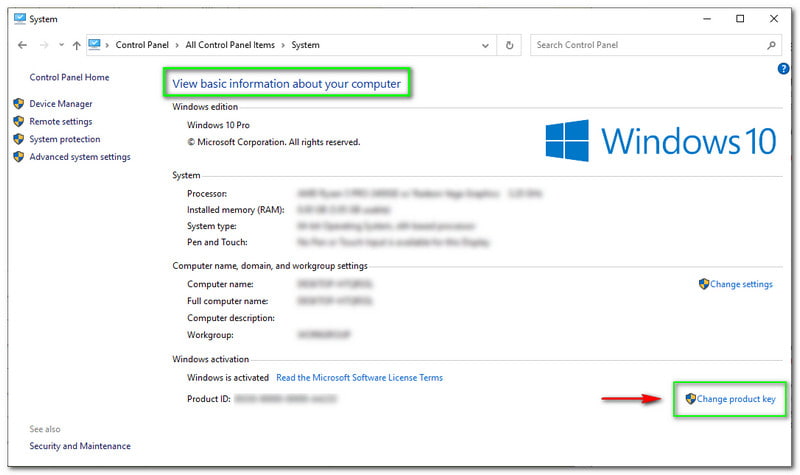The height and width of the screenshot is (475, 800).
Task: Select Control Panel in the breadcrumb
Action: [142, 45]
